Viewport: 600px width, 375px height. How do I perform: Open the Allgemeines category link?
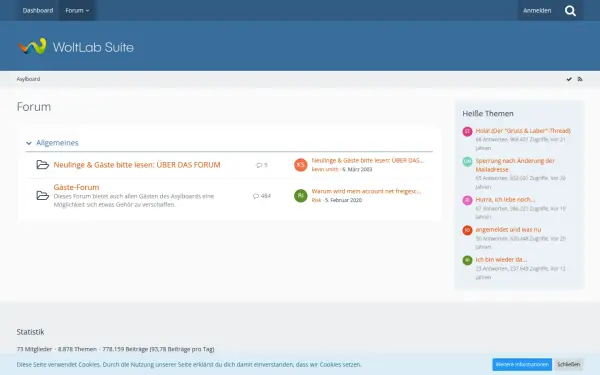pyautogui.click(x=57, y=143)
